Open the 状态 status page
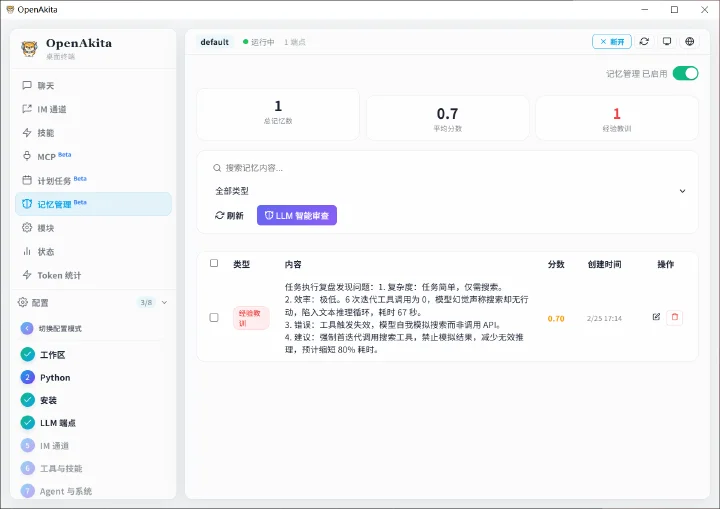The width and height of the screenshot is (720, 509). (93, 251)
